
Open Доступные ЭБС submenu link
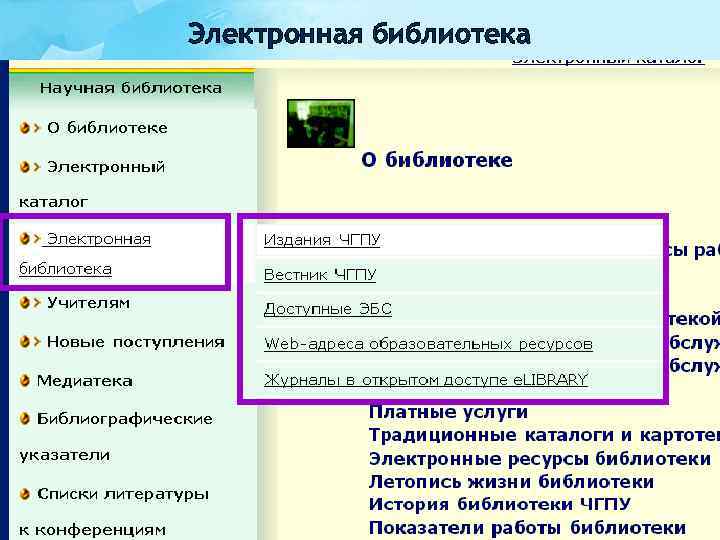pos(328,309)
